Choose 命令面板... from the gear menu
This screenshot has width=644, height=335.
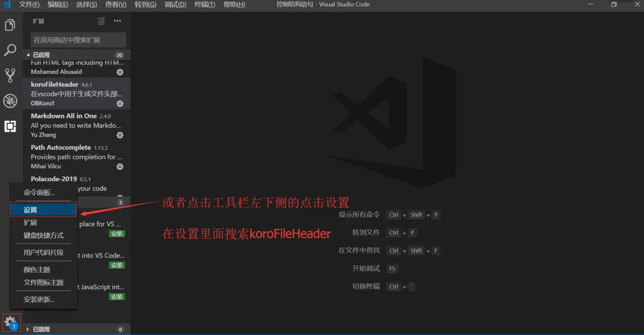point(44,193)
